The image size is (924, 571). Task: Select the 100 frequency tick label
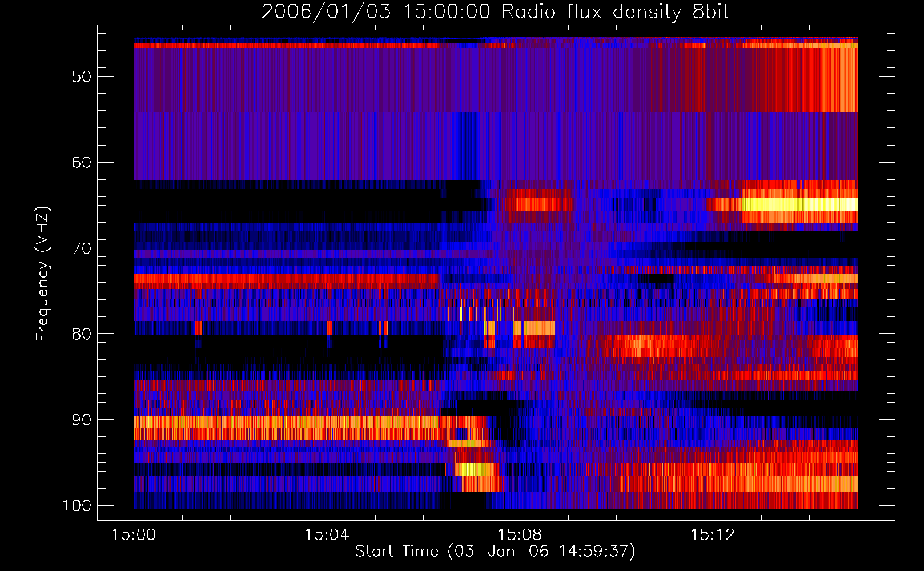click(77, 506)
